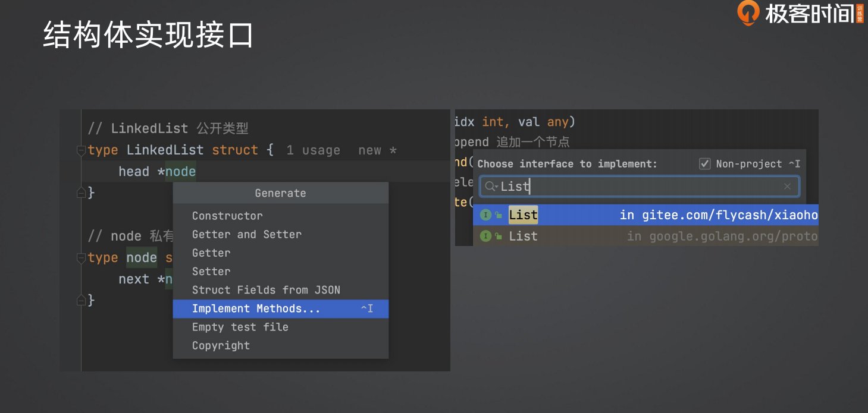Collapse the LinkedList struct fold marker
This screenshot has height=413, width=868.
coord(81,150)
